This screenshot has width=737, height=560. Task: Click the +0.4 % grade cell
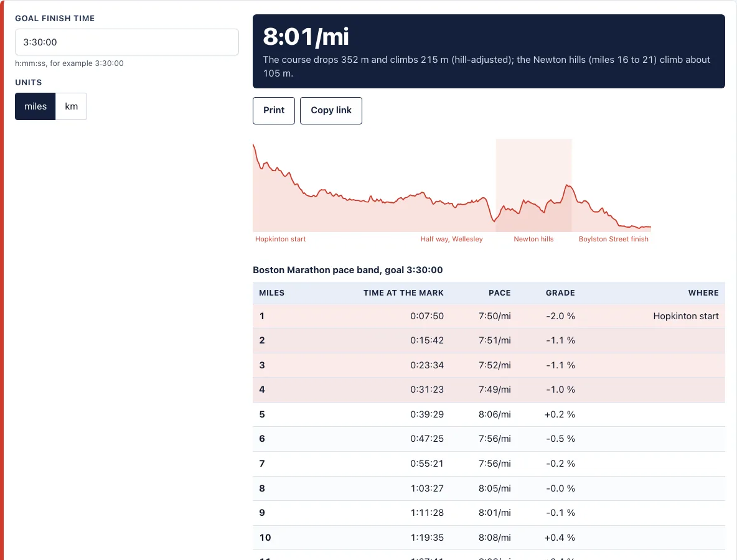click(560, 538)
